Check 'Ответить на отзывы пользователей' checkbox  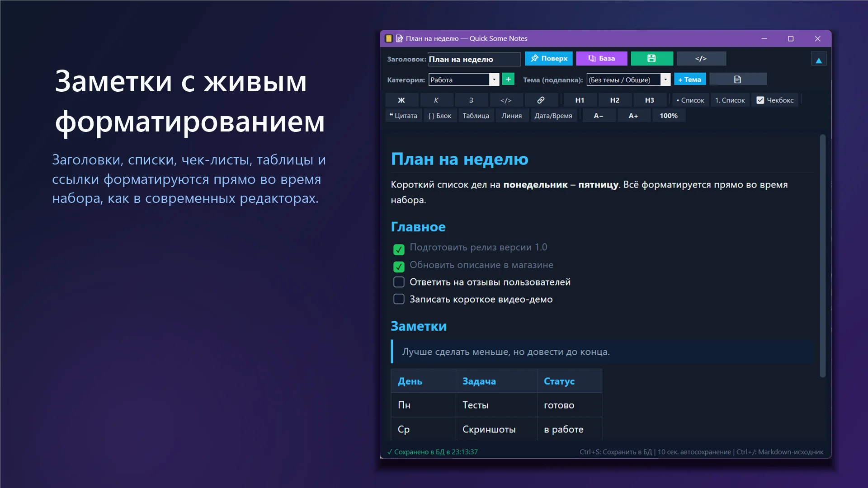click(x=399, y=282)
